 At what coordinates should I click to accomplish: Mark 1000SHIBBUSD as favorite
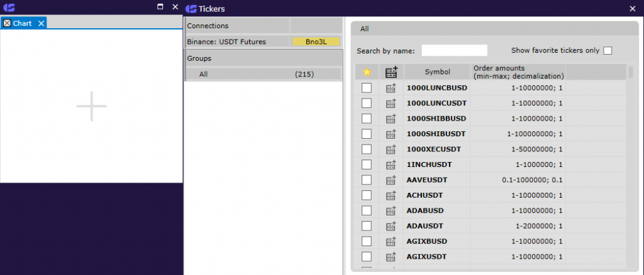click(367, 119)
